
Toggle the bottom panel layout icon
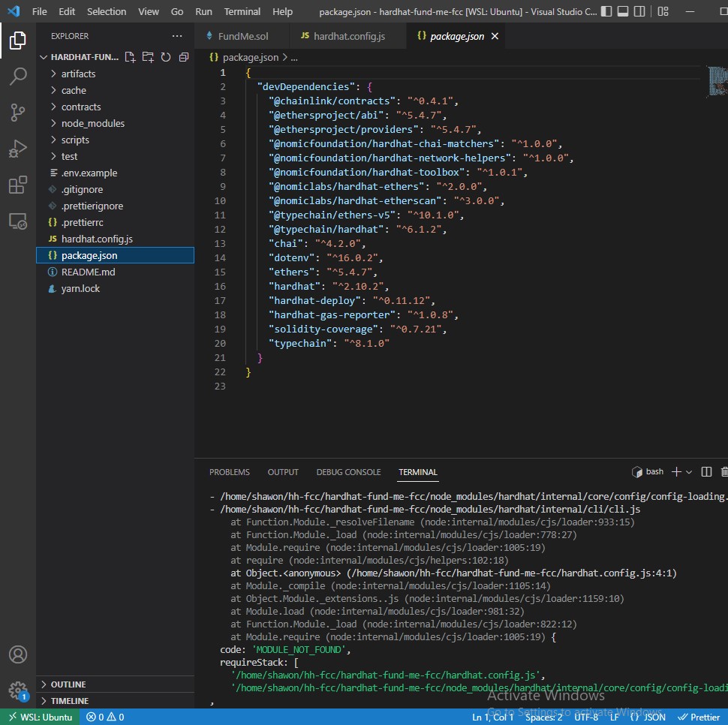click(623, 11)
